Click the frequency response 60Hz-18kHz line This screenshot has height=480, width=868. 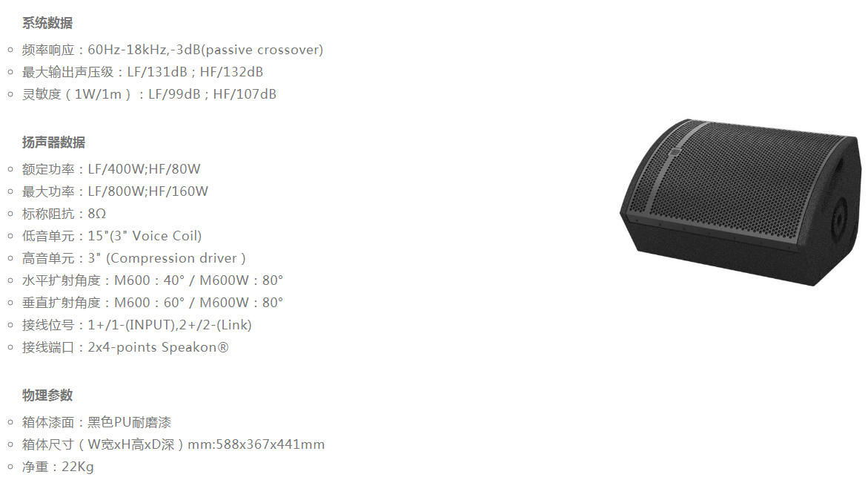point(173,50)
